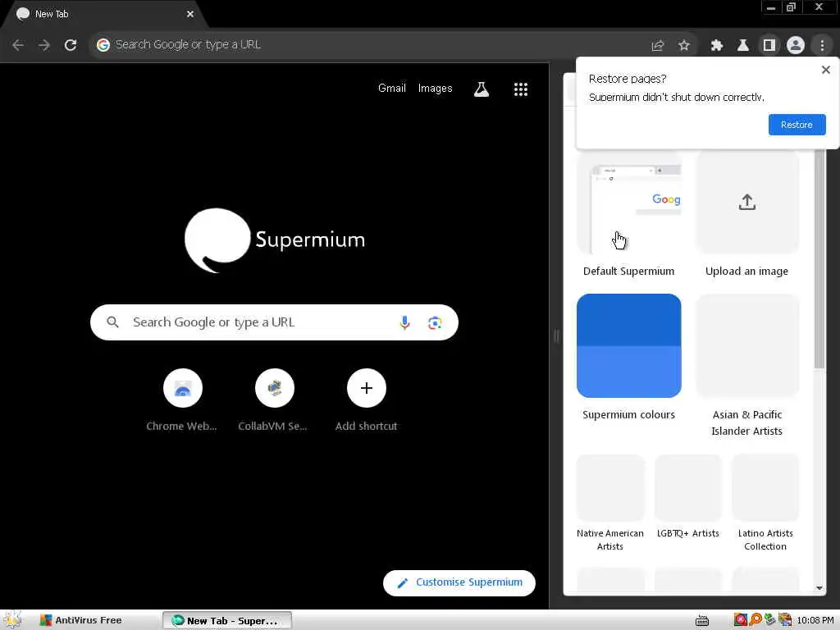The image size is (840, 630).
Task: Click the side panel scrollbar thumb
Action: point(819,259)
